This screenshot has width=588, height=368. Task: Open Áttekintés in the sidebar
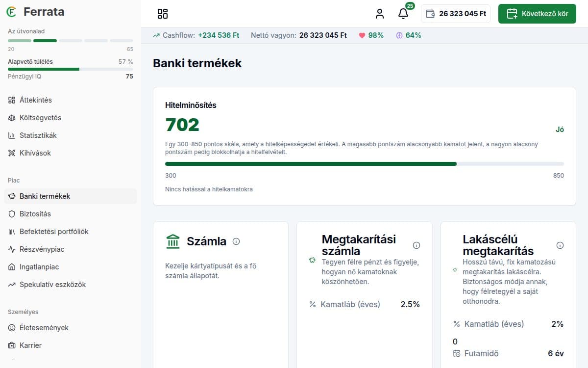(71, 100)
